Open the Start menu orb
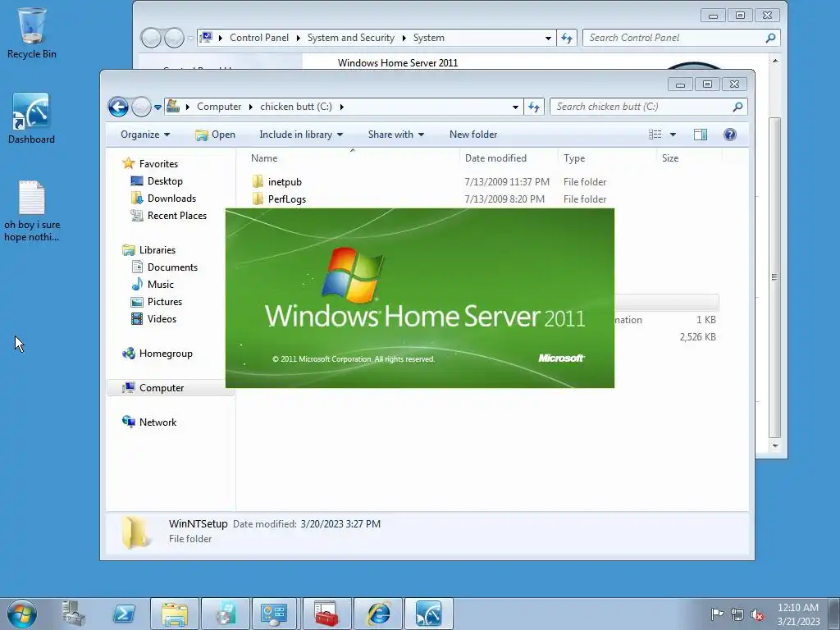Viewport: 840px width, 630px height. 22,614
